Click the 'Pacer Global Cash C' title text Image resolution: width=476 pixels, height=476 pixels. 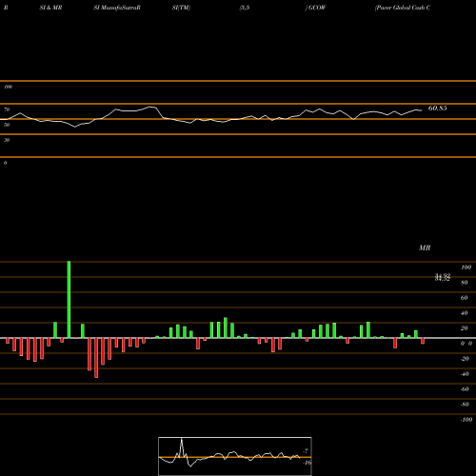(403, 8)
